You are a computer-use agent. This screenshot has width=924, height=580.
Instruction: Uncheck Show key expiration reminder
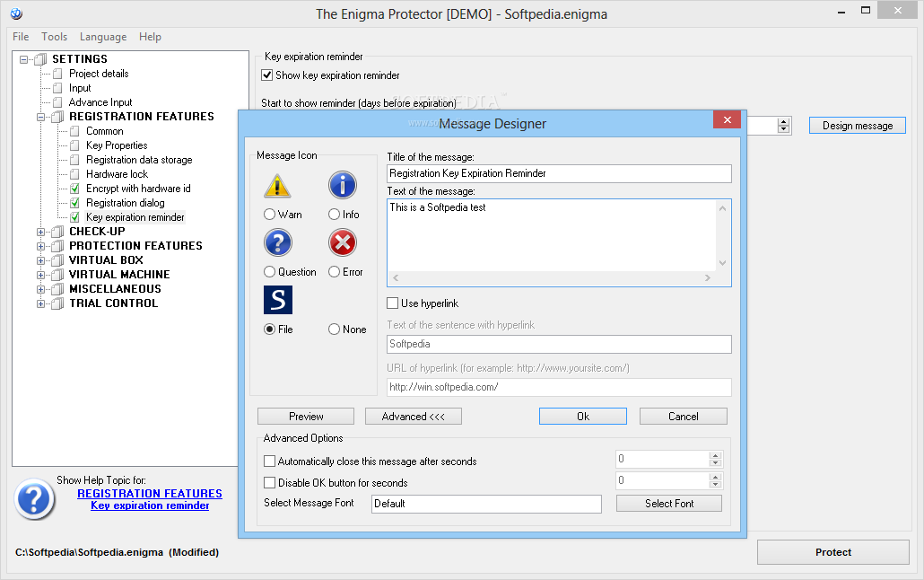point(267,75)
